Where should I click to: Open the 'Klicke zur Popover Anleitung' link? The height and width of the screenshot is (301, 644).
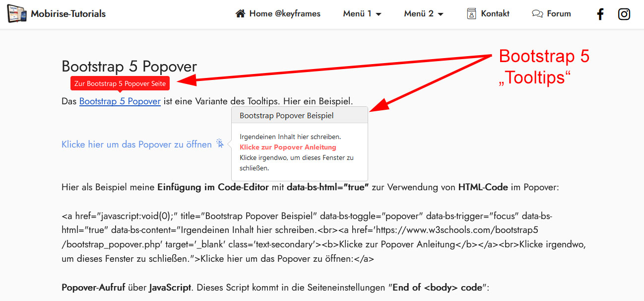pyautogui.click(x=288, y=147)
